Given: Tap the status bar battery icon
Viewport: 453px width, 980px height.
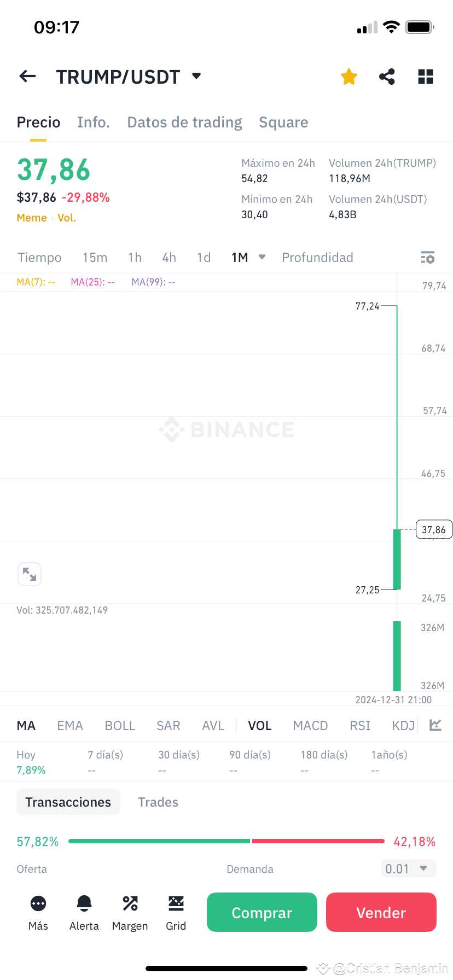Looking at the screenshot, I should click(x=420, y=27).
